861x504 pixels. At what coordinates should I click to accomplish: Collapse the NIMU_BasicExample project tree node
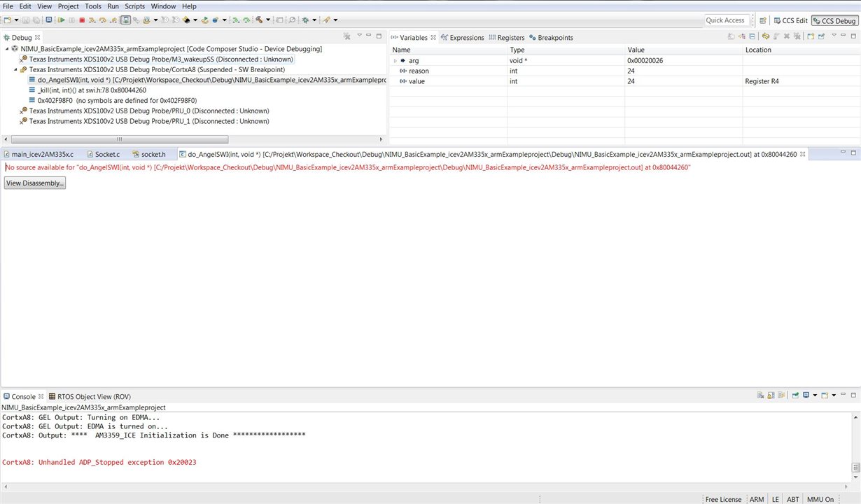7,49
